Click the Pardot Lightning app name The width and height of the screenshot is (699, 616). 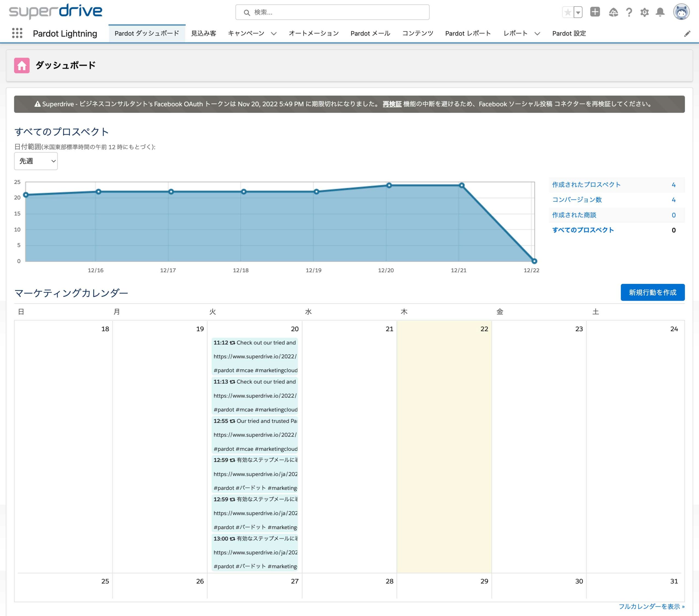tap(65, 34)
